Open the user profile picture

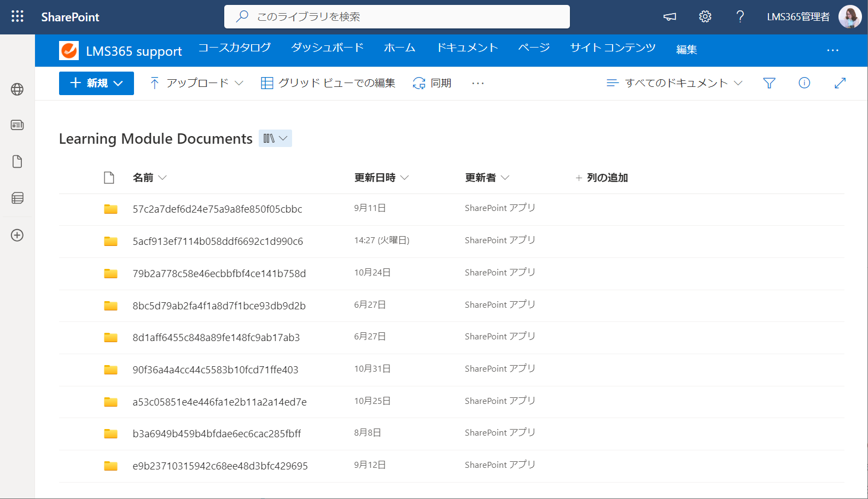point(850,16)
